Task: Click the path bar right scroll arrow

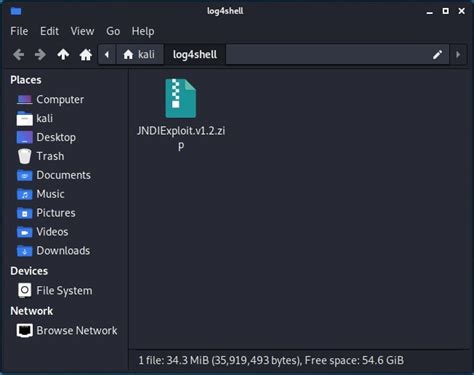Action: pos(458,54)
